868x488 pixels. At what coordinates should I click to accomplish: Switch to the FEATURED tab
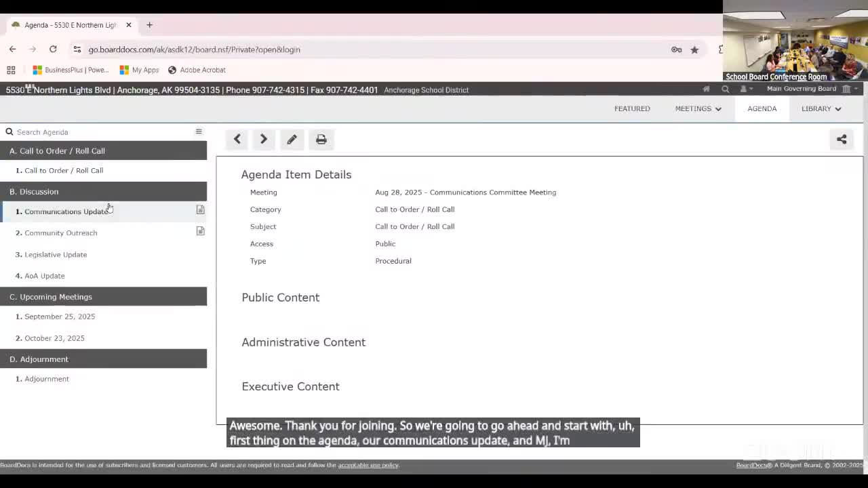[632, 108]
